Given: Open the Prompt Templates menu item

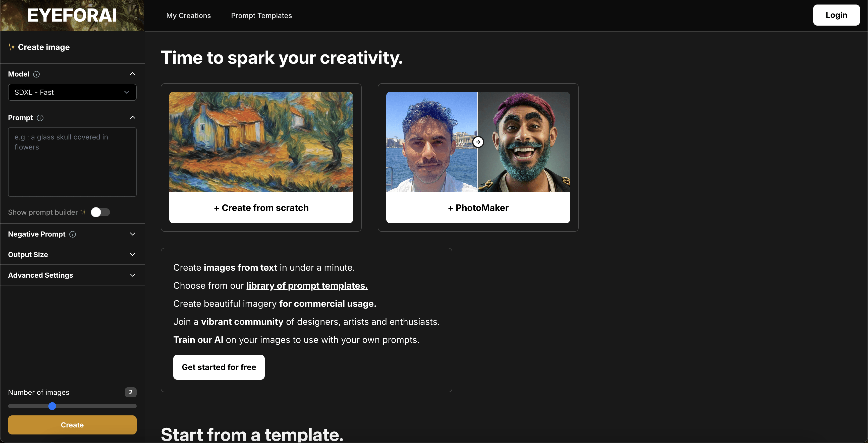Looking at the screenshot, I should click(x=261, y=16).
